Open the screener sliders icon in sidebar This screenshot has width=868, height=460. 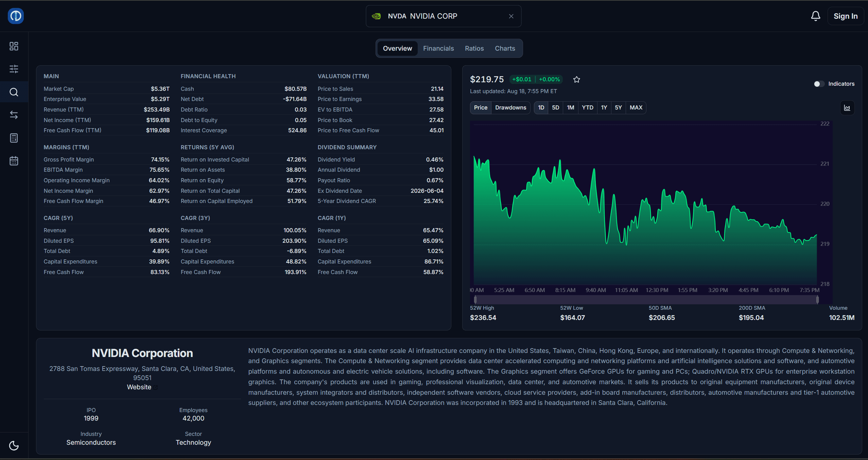click(14, 69)
